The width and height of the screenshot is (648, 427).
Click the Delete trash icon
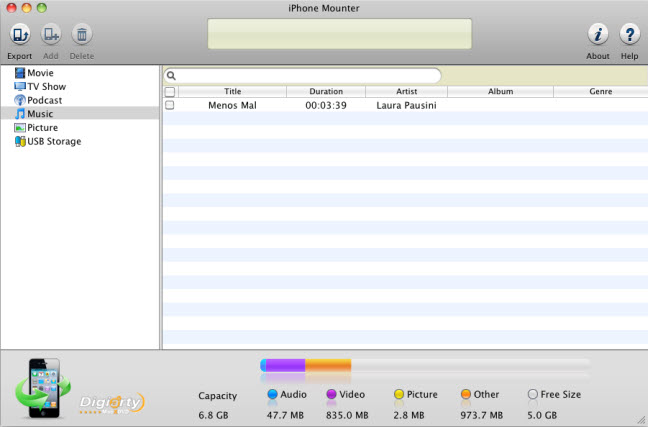(x=82, y=34)
